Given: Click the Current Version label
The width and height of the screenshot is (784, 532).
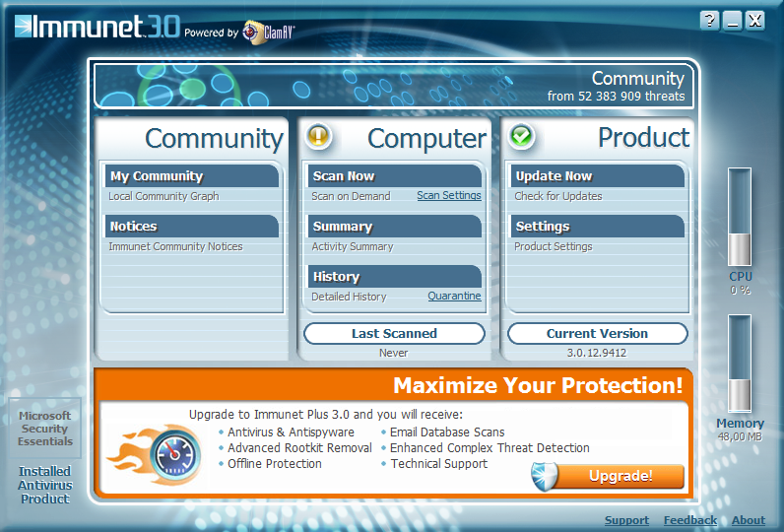Looking at the screenshot, I should [598, 334].
